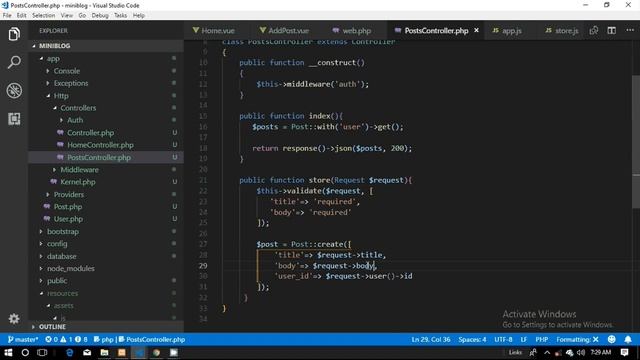This screenshot has width=640, height=360.
Task: Open the Manage gear icon
Action: point(14,318)
